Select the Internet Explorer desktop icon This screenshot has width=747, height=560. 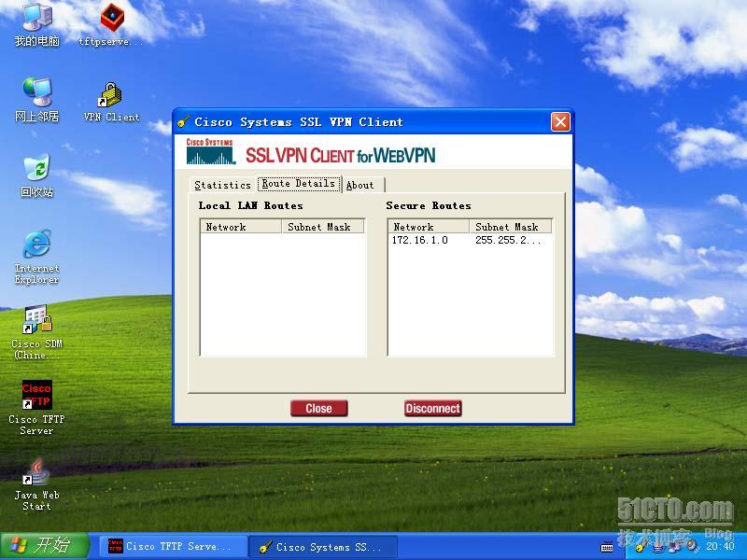pos(37,256)
